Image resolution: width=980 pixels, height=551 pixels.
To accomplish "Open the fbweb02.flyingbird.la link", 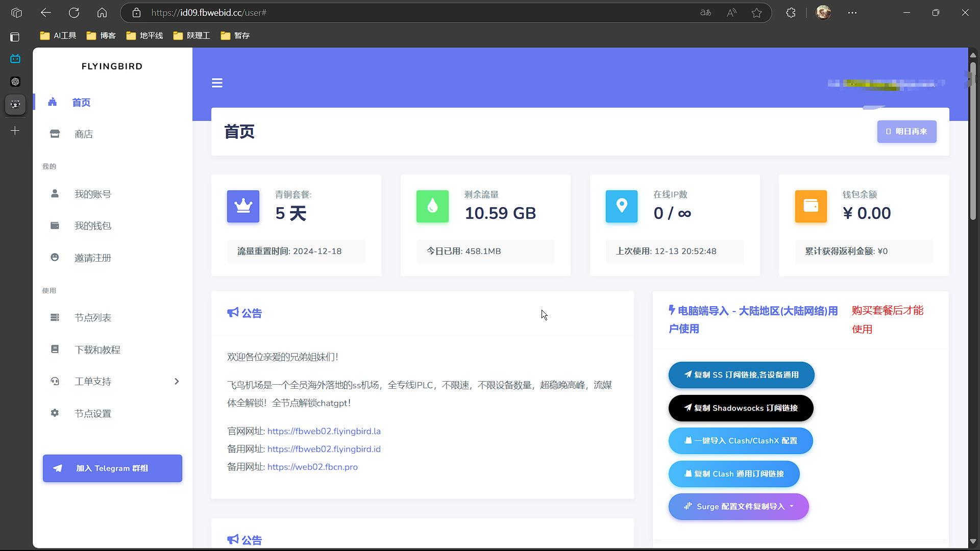I will point(324,431).
